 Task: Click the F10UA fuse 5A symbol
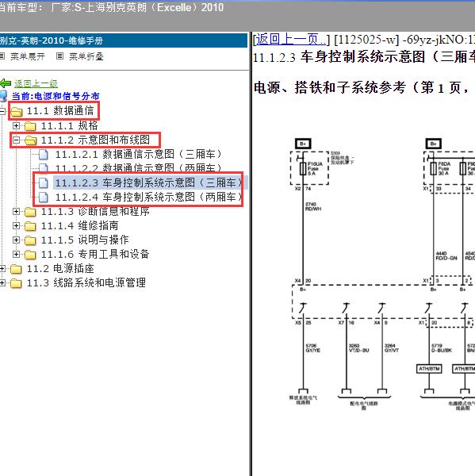point(303,169)
